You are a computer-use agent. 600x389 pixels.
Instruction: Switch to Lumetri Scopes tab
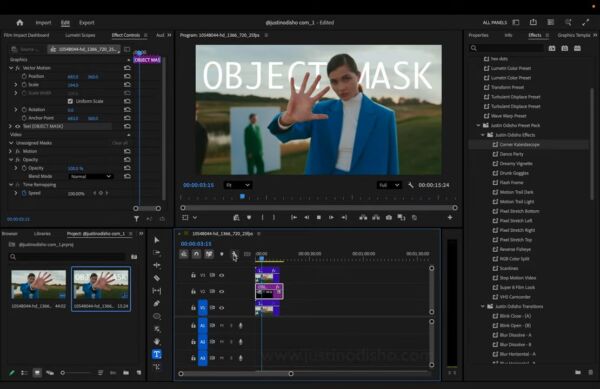click(x=80, y=35)
